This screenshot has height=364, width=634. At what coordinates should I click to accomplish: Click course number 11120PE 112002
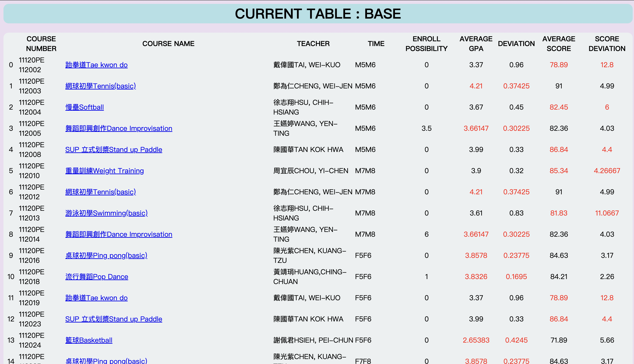(x=32, y=65)
